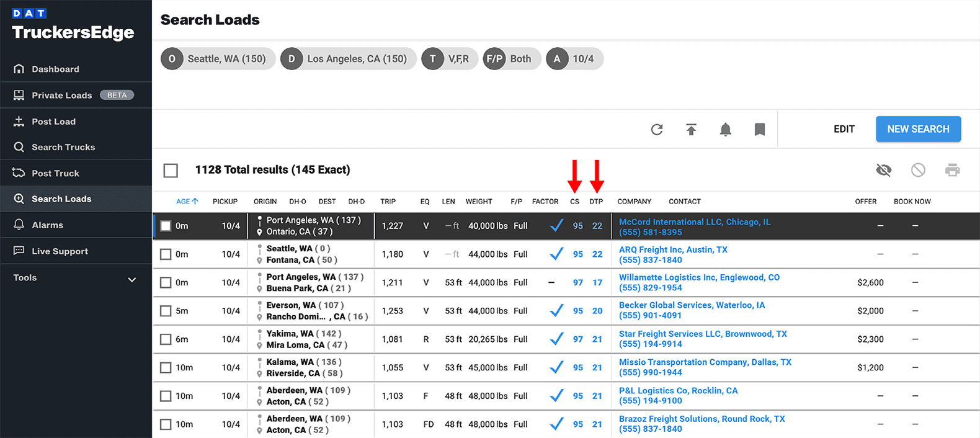Open Star Freight Services LLC link
The image size is (980, 438).
(x=703, y=334)
